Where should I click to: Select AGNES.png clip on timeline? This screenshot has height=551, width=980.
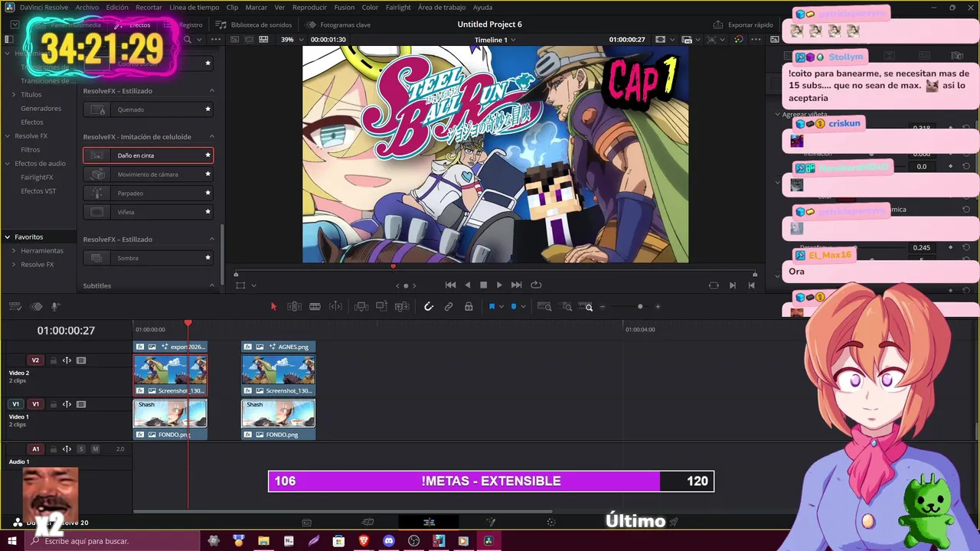tap(278, 347)
